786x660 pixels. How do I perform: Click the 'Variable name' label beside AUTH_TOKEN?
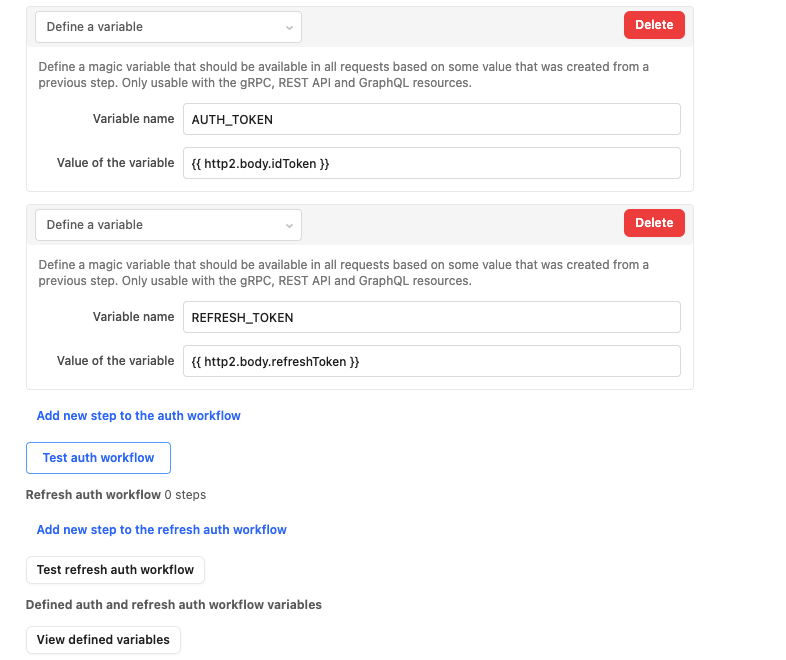(x=133, y=119)
